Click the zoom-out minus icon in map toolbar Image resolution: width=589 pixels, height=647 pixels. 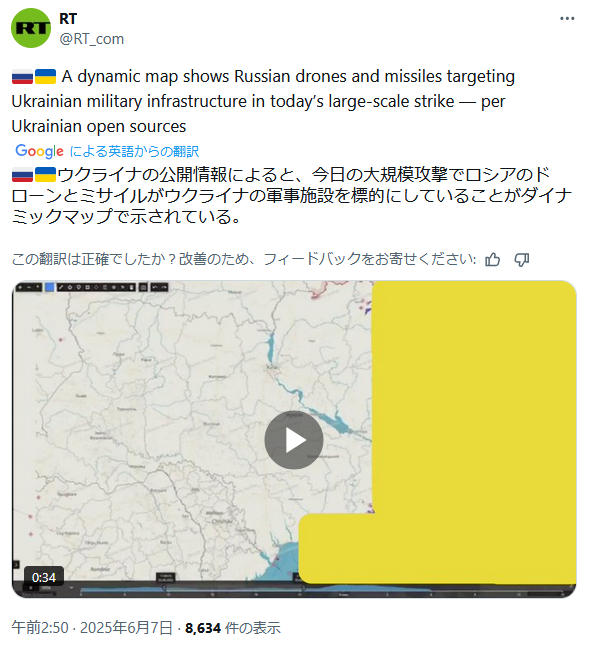pyautogui.click(x=29, y=287)
